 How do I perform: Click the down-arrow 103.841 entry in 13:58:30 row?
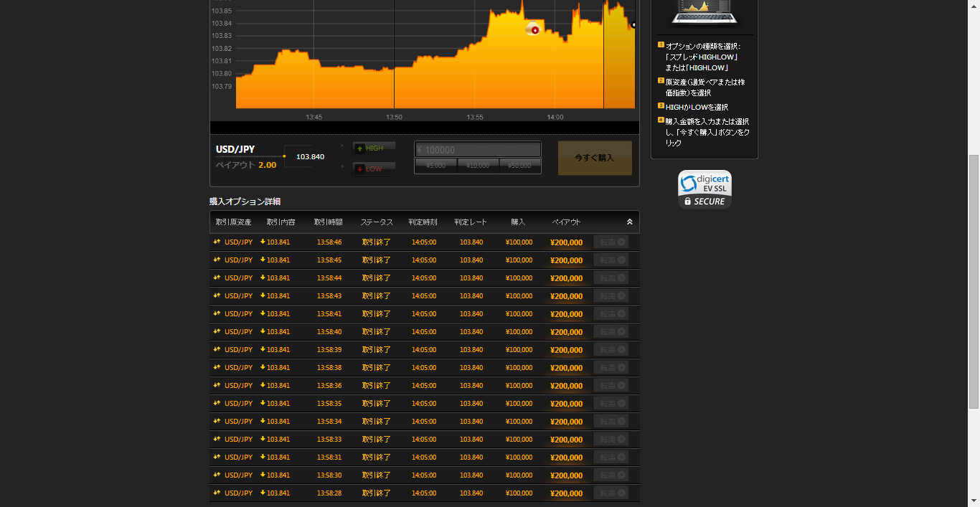(275, 475)
